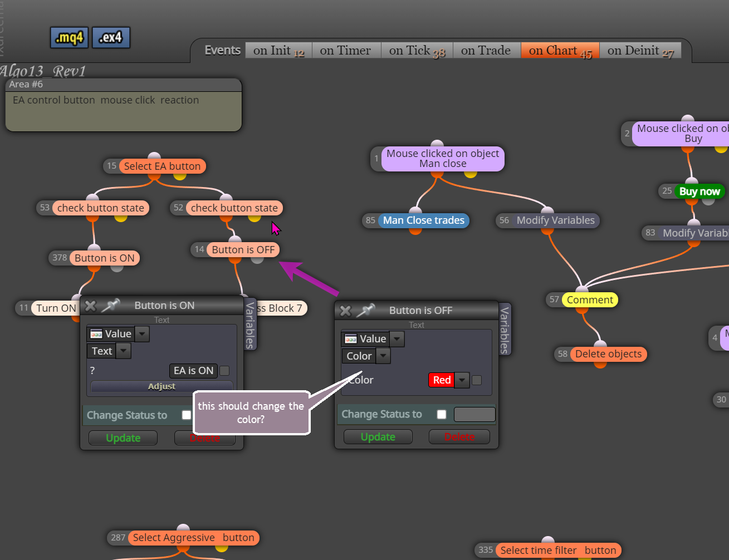
Task: Select the yellow Comment node
Action: pyautogui.click(x=590, y=300)
